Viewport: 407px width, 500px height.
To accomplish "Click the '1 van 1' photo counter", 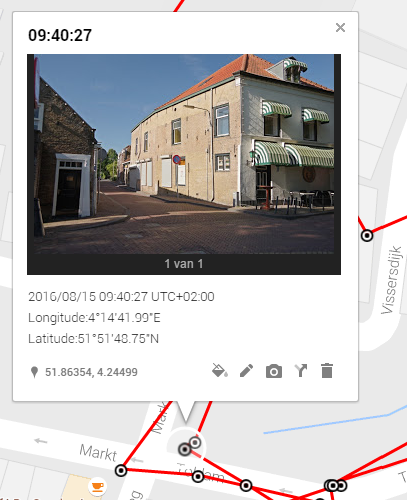I will pos(184,264).
